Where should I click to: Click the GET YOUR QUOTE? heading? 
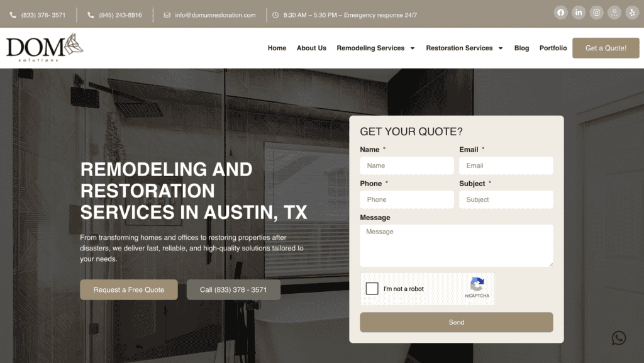point(411,131)
